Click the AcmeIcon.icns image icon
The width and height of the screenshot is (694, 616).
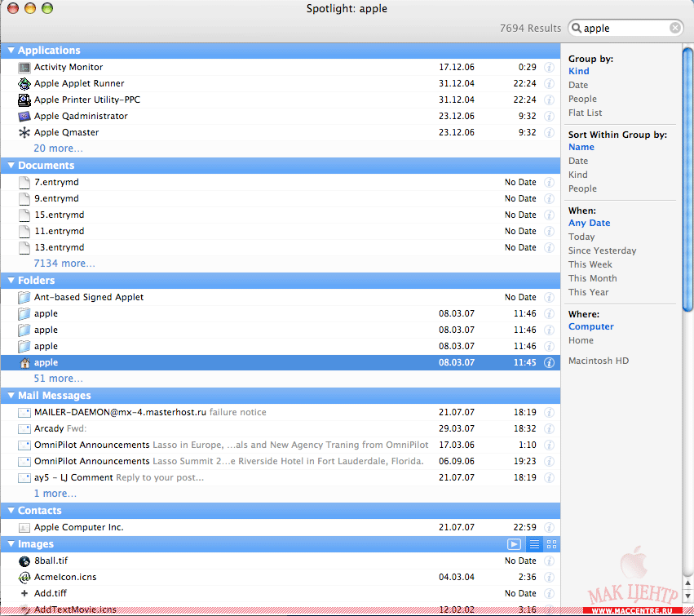coord(24,578)
